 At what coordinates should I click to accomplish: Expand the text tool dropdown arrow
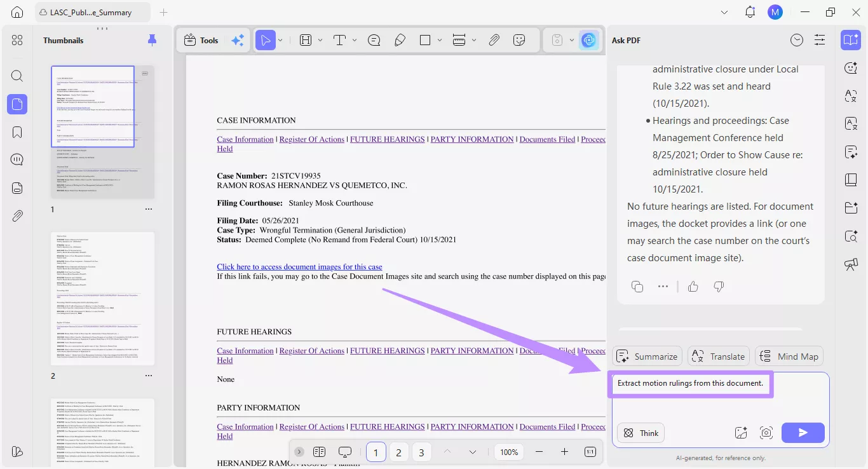pos(355,40)
